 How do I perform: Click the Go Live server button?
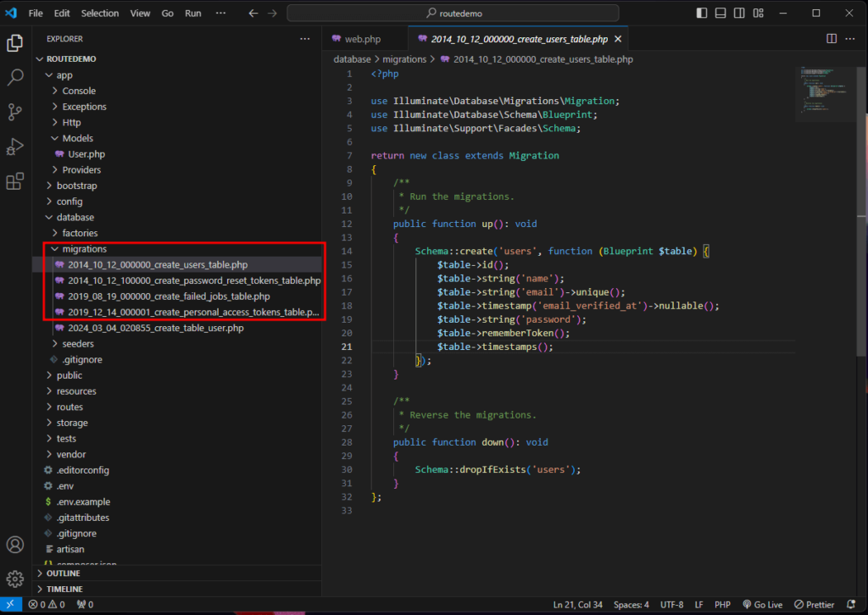(x=763, y=605)
